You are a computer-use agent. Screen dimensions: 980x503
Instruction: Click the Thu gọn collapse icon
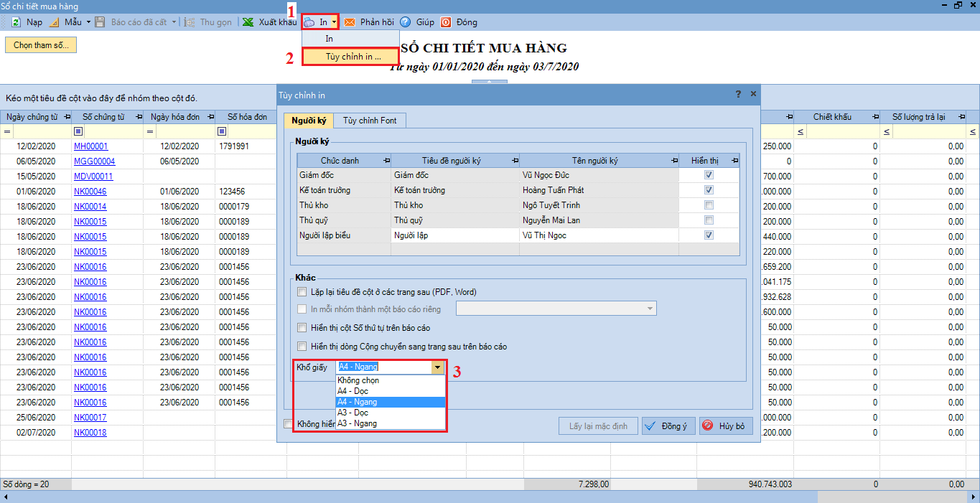coord(190,22)
